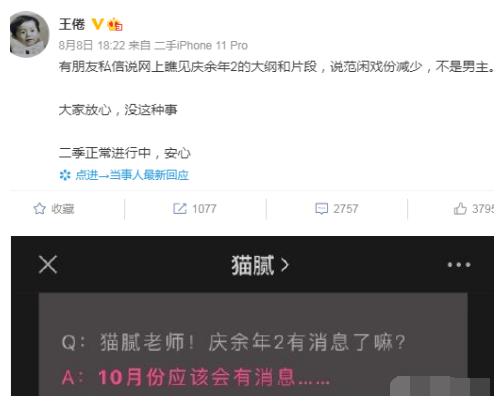Click the member badge next to the V
Image resolution: width=504 pixels, height=406 pixels.
pos(115,24)
